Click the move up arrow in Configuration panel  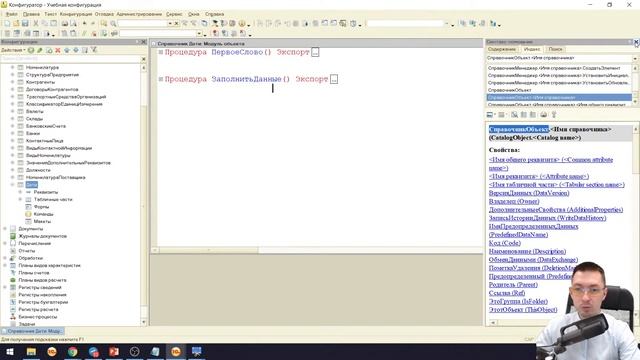pyautogui.click(x=67, y=50)
